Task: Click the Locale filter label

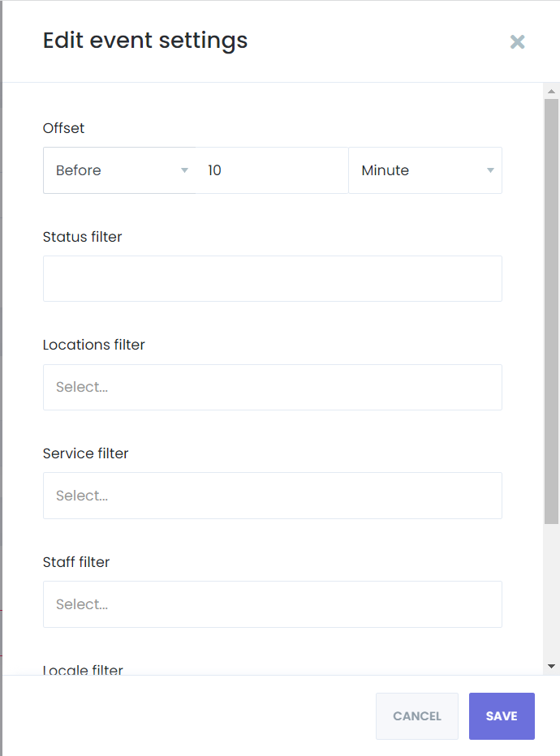Action: (82, 670)
